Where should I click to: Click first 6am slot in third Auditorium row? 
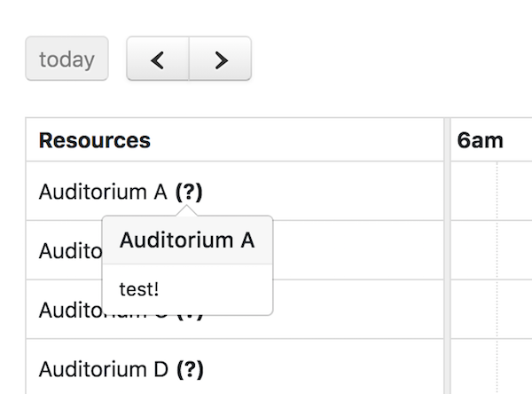[x=474, y=310]
